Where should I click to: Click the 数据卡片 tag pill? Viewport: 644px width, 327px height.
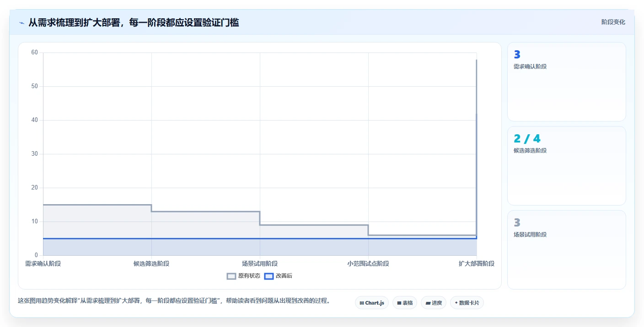coord(467,303)
